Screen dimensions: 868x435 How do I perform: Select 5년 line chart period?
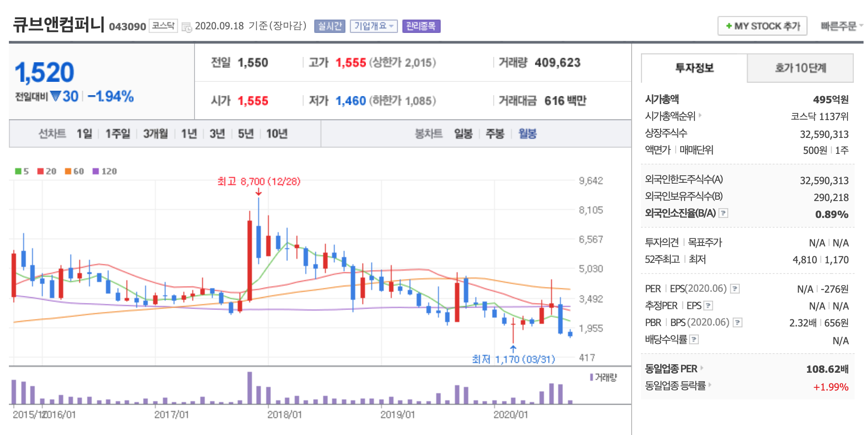tap(246, 133)
